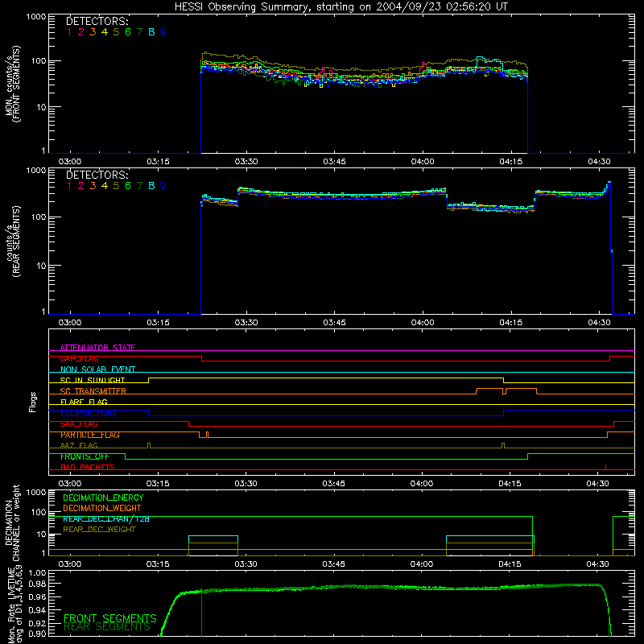The image size is (644, 644).
Task: Select red detector 1 in front segments legend
Action: [69, 32]
